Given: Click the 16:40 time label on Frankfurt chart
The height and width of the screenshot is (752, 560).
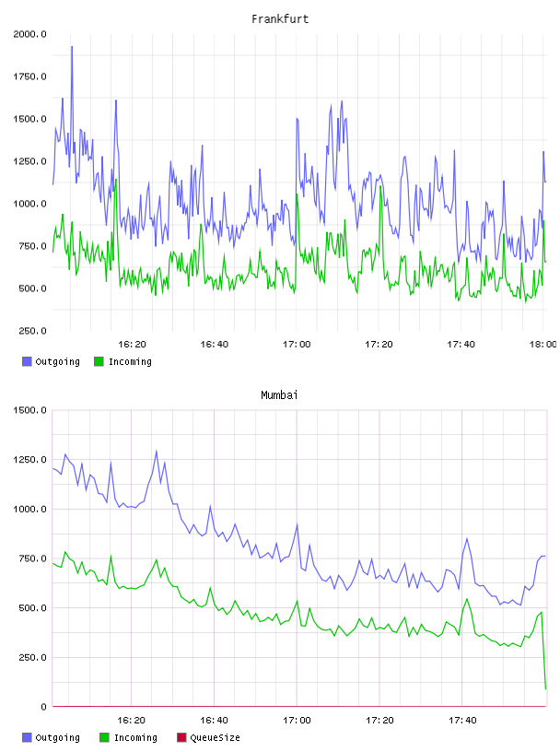Looking at the screenshot, I should pos(215,345).
